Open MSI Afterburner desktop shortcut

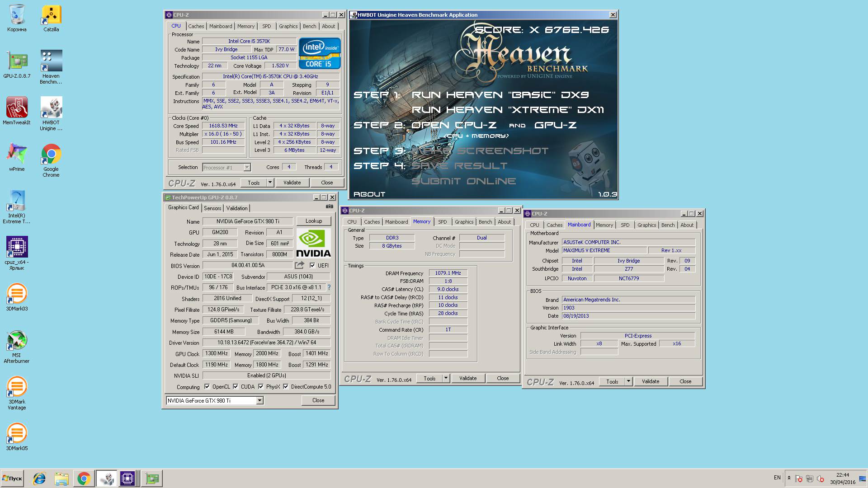[x=17, y=347]
